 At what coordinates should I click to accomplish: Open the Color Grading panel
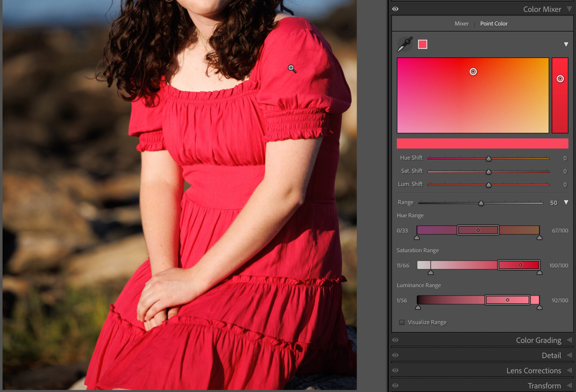(x=538, y=340)
